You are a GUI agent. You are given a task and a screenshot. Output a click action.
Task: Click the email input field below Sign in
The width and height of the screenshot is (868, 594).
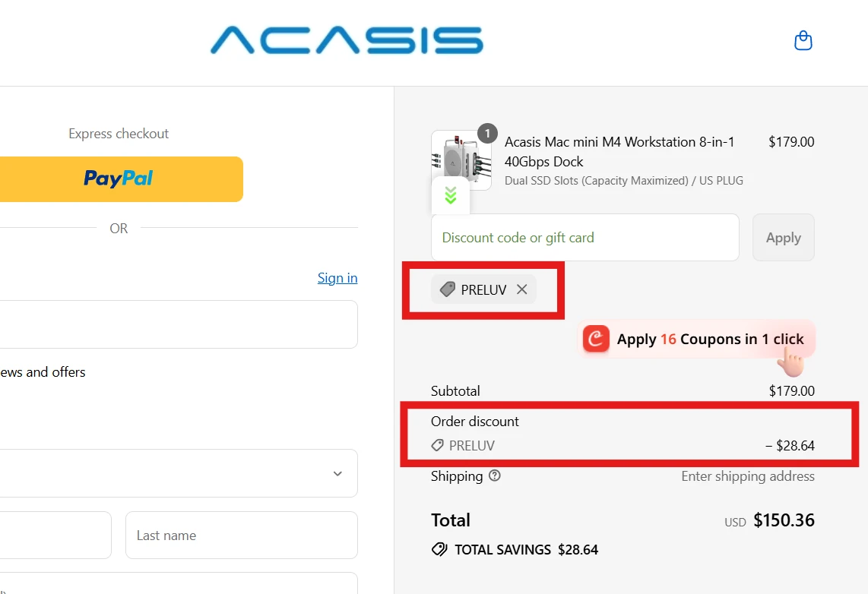[179, 324]
